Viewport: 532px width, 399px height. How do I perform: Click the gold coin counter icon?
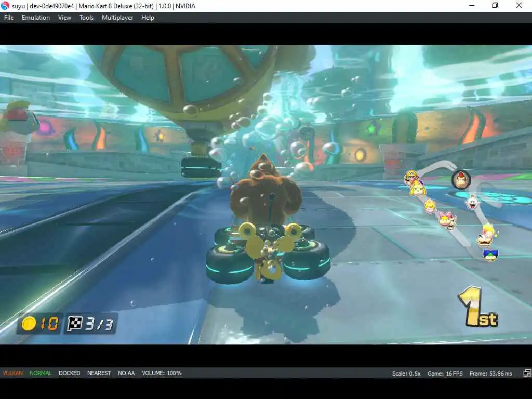pyautogui.click(x=29, y=323)
